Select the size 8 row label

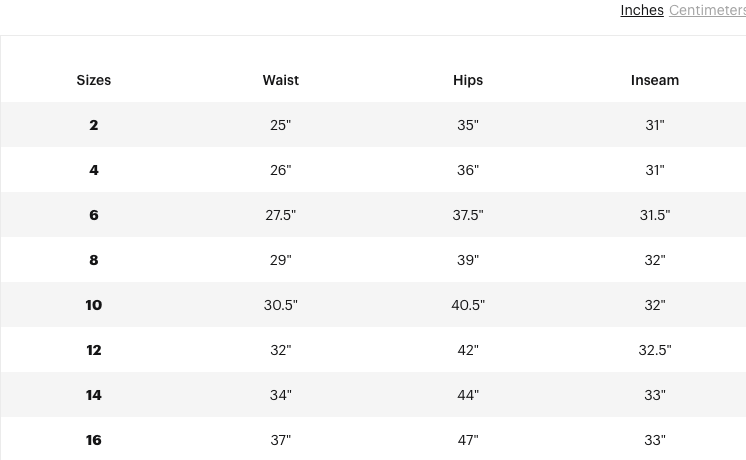coord(94,260)
